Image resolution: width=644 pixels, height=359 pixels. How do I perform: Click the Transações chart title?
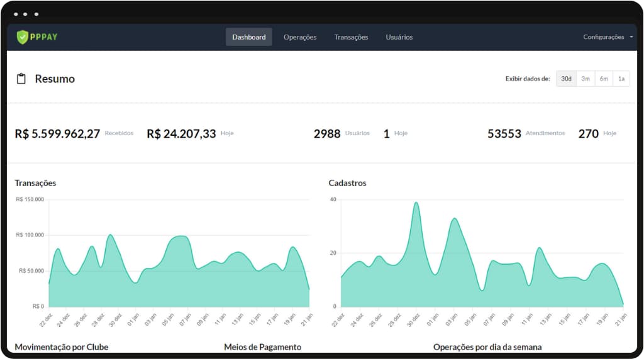(x=35, y=183)
